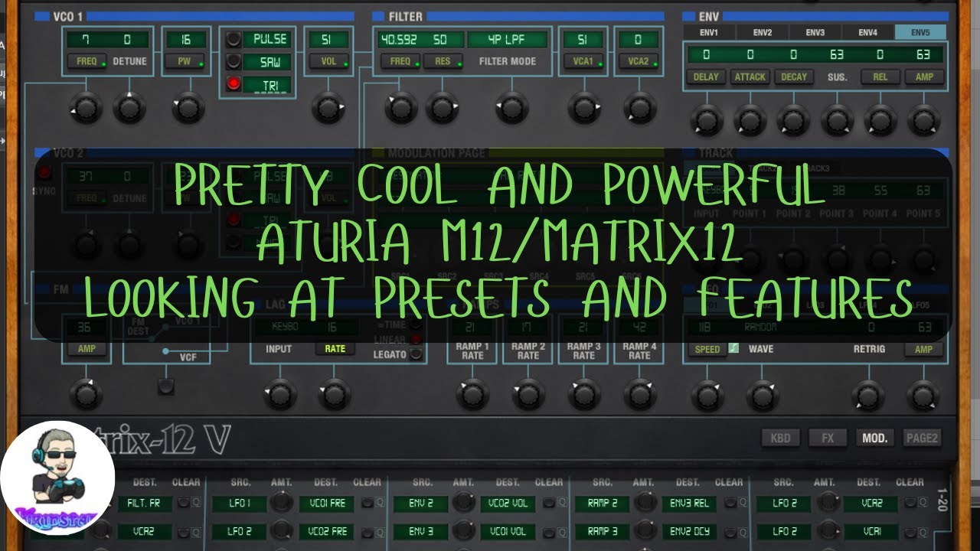The width and height of the screenshot is (980, 551).
Task: Click the envelope REL button
Action: tap(880, 77)
